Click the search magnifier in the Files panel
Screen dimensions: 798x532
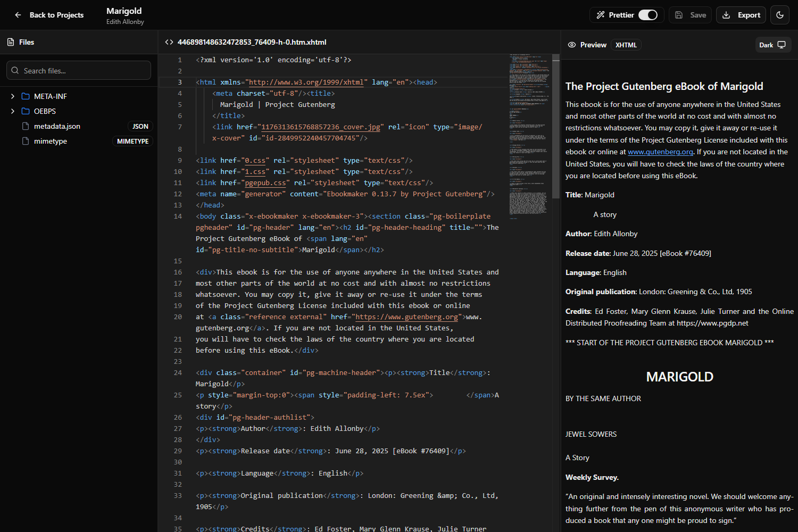click(x=15, y=70)
